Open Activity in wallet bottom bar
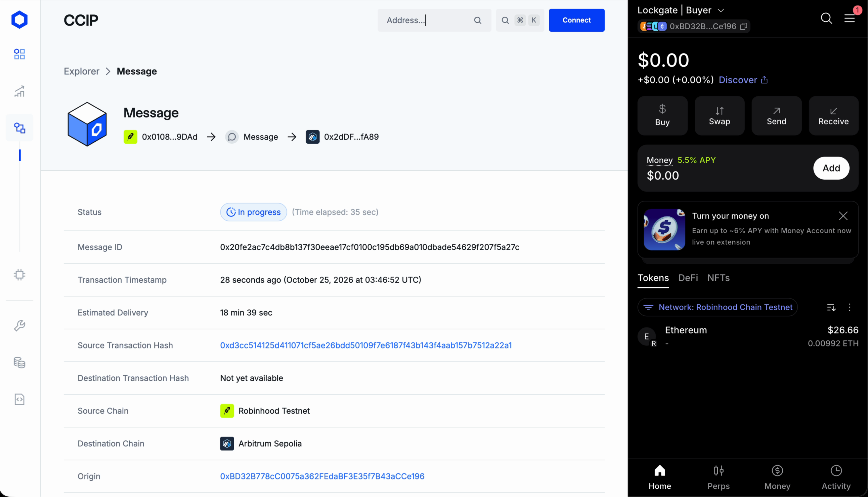 (x=836, y=478)
